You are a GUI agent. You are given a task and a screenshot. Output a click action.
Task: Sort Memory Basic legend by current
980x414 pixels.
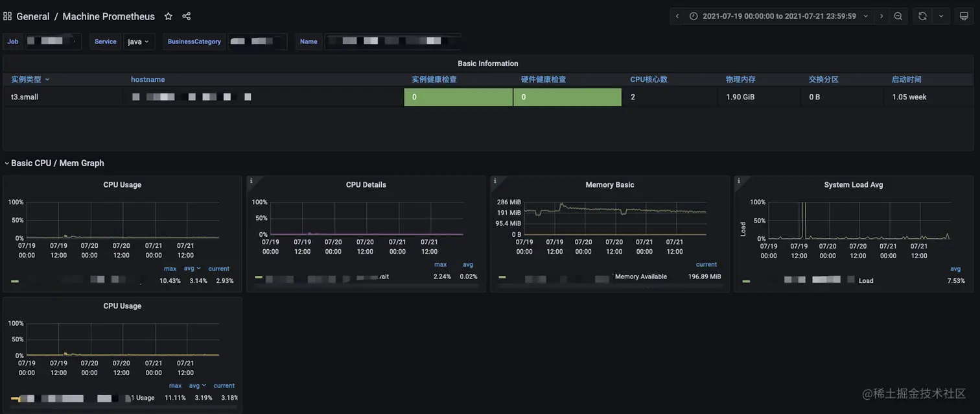pyautogui.click(x=706, y=265)
